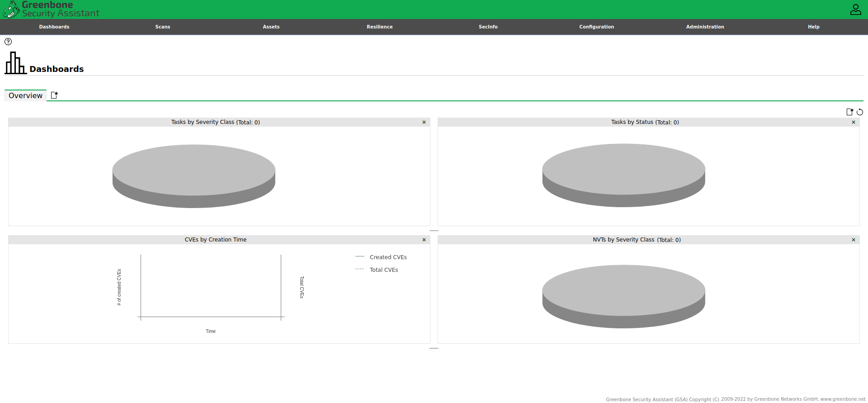Viewport: 868px width, 403px height.
Task: Click the Dashboards page heading
Action: [x=57, y=69]
